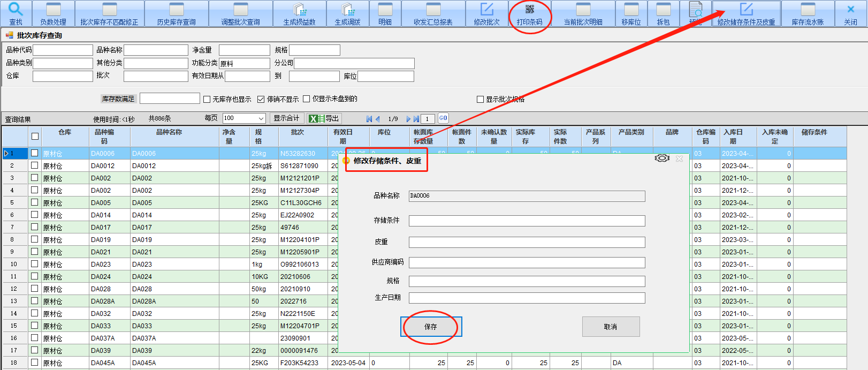The width and height of the screenshot is (868, 370).
Task: Click 取消 to cancel the dialog
Action: pos(611,327)
